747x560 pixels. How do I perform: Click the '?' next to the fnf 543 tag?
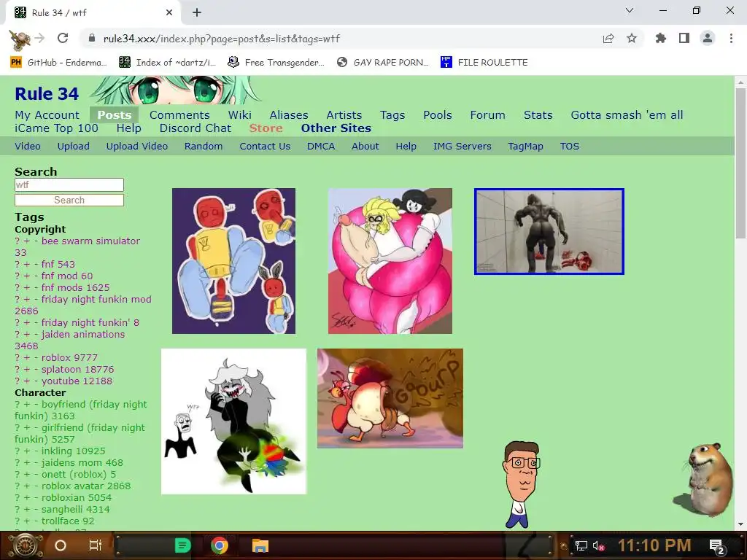click(18, 264)
